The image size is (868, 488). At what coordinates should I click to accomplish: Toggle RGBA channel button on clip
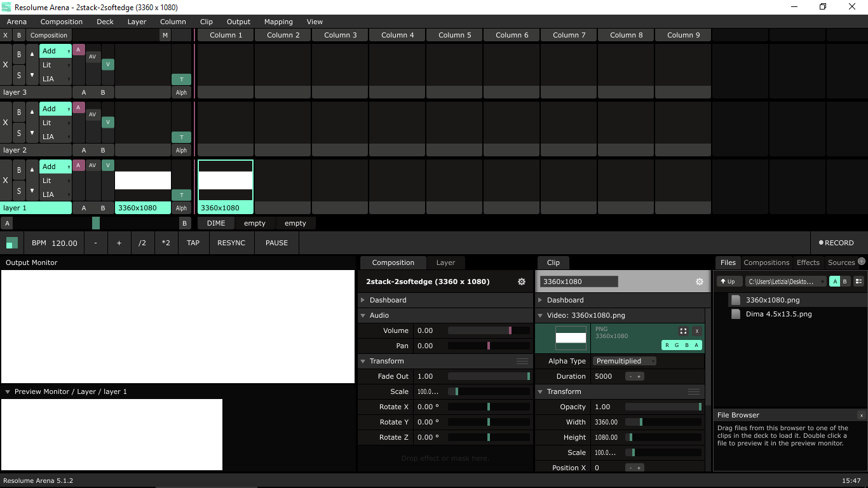(x=682, y=345)
